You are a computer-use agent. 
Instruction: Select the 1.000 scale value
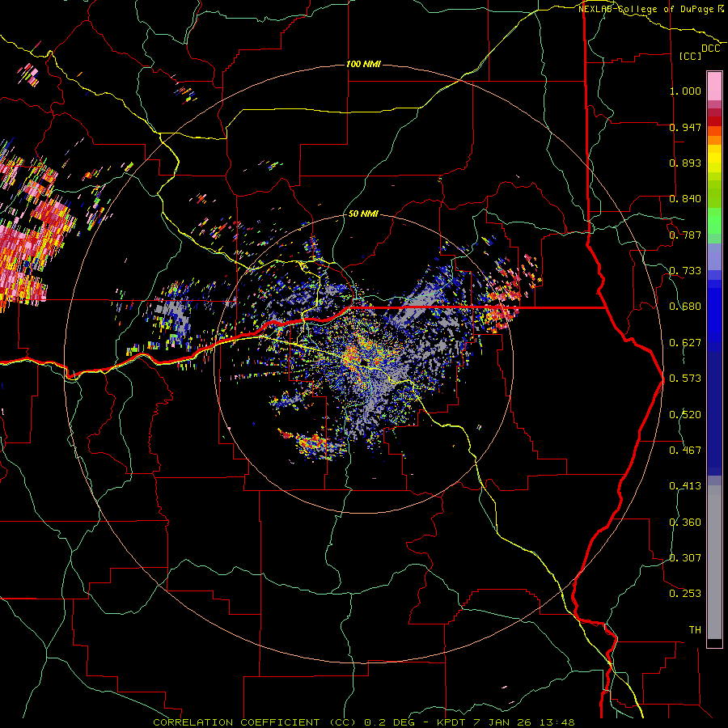[x=685, y=91]
